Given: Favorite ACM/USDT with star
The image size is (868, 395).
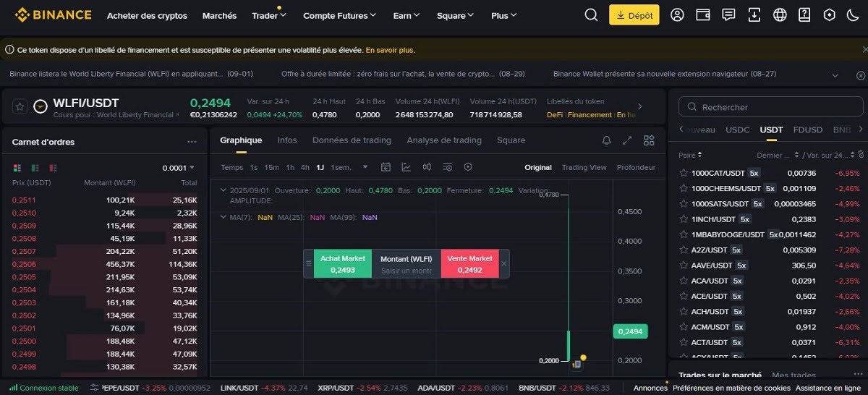Looking at the screenshot, I should (683, 327).
